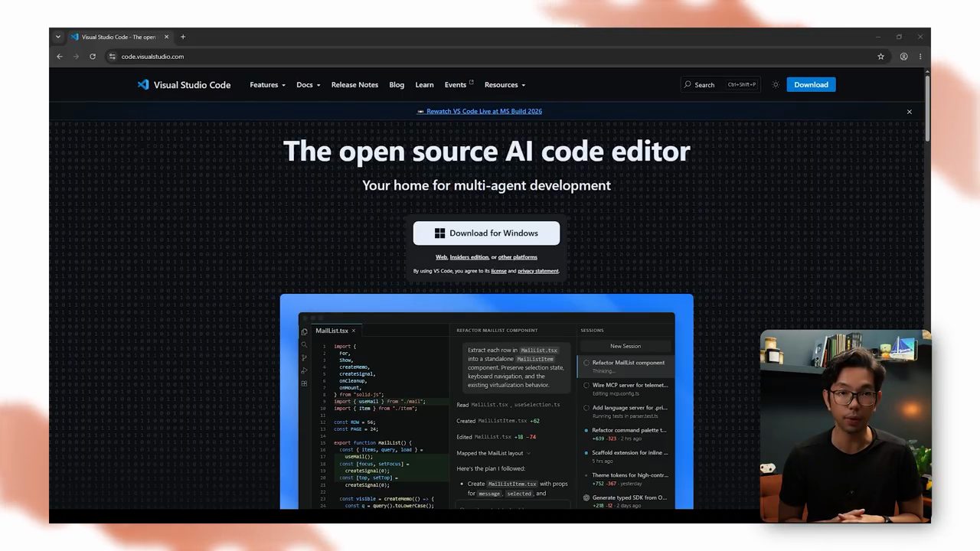Image resolution: width=980 pixels, height=551 pixels.
Task: Expand the Features dropdown menu
Action: (267, 85)
